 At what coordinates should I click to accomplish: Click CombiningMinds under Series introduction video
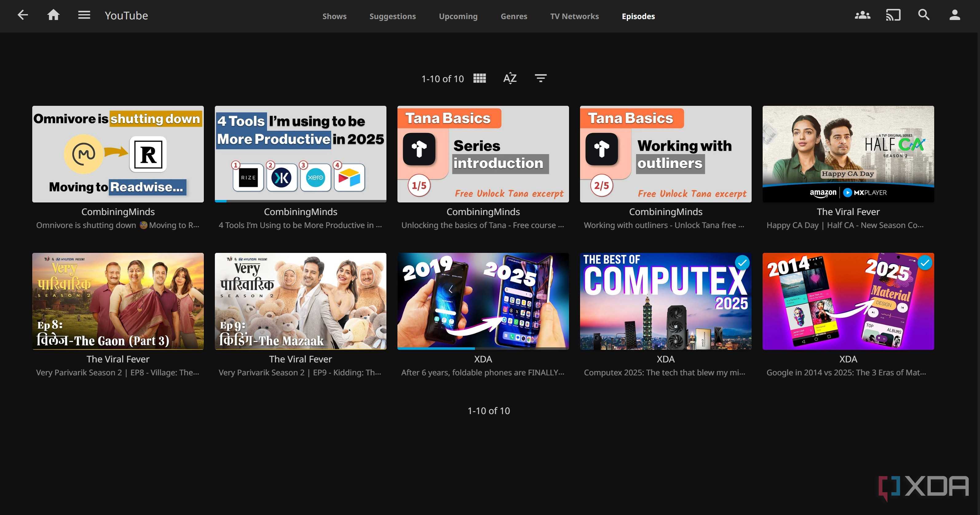click(483, 212)
